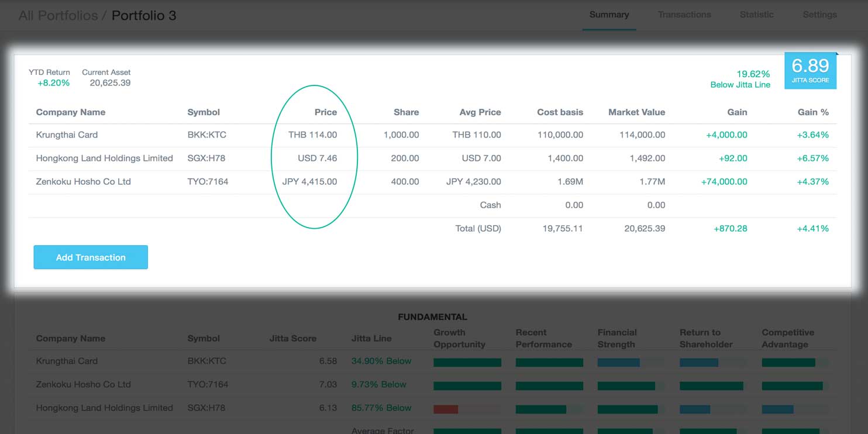Click Hongkong Land's red Growth Opportunity bar
This screenshot has height=434, width=868.
point(446,409)
